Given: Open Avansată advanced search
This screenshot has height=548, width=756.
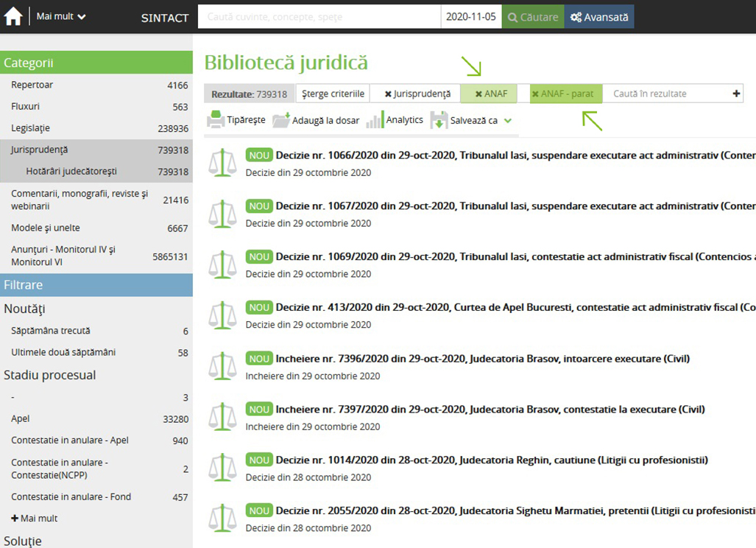Looking at the screenshot, I should click(x=598, y=17).
